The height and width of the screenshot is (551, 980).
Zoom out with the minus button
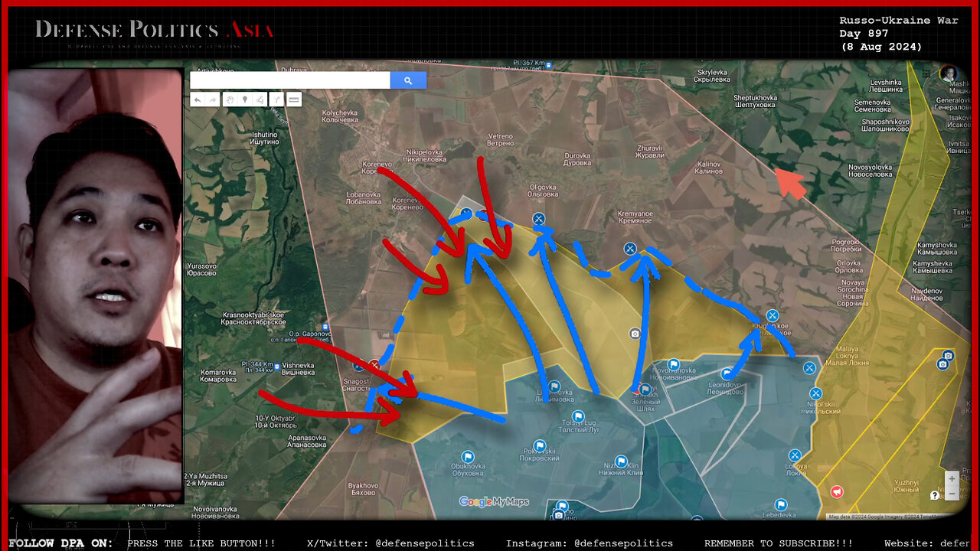coord(952,492)
